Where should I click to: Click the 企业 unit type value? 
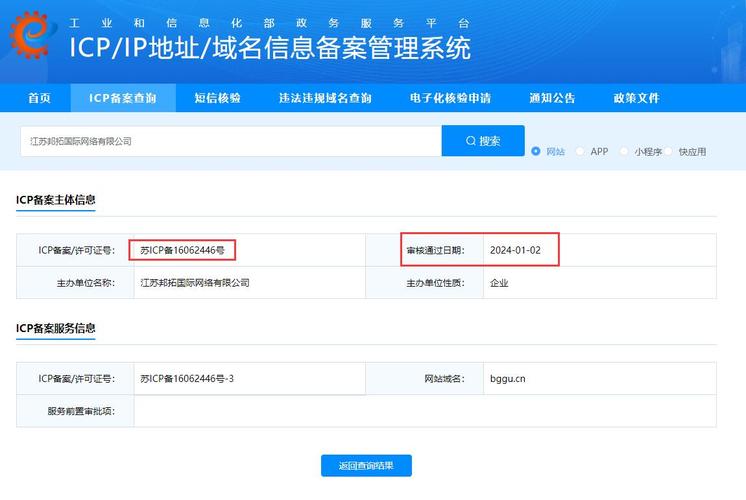pos(499,283)
